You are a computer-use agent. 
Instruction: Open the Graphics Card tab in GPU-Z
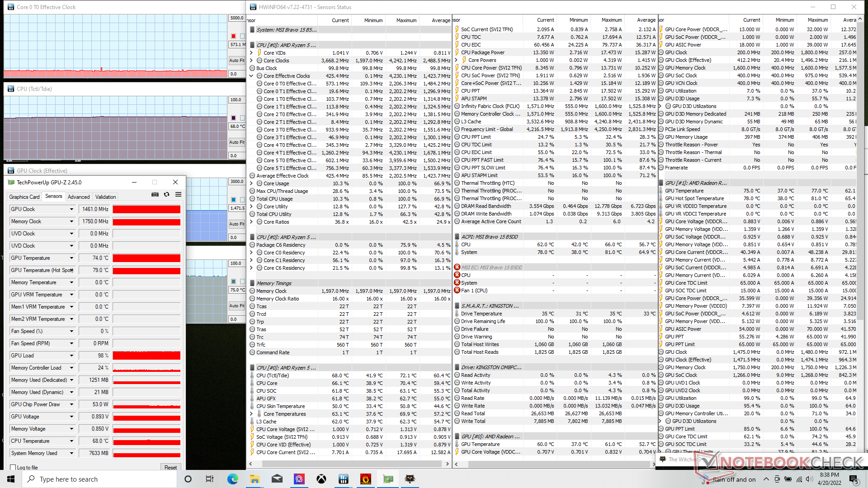pos(24,197)
